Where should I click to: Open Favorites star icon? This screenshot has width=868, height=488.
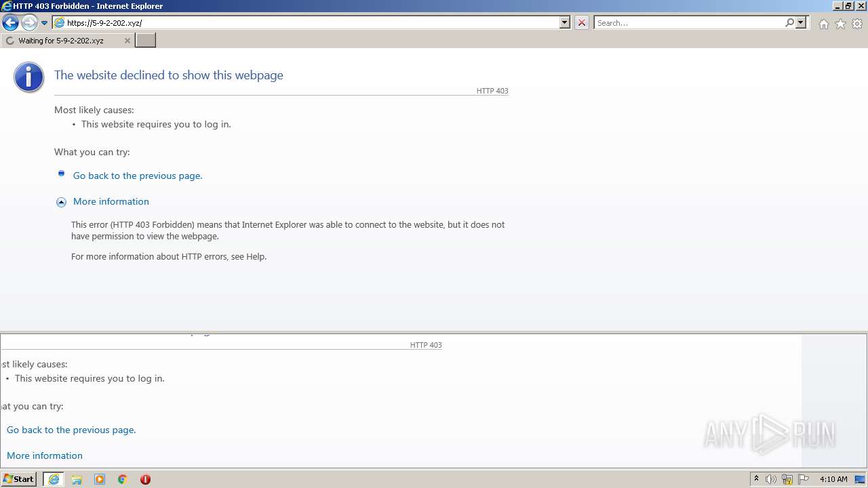(x=840, y=24)
